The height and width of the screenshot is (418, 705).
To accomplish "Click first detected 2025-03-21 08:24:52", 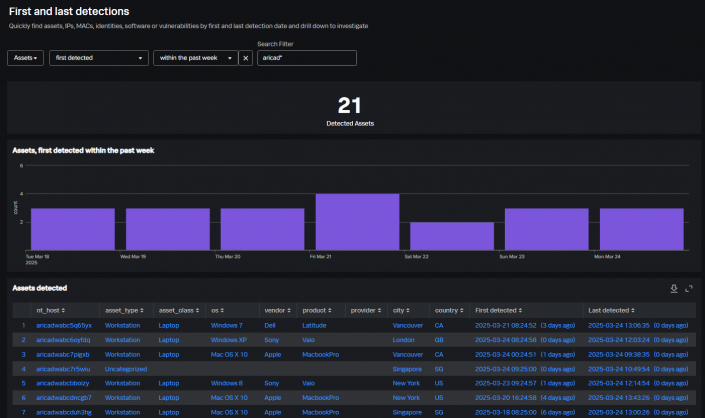I will [x=505, y=325].
